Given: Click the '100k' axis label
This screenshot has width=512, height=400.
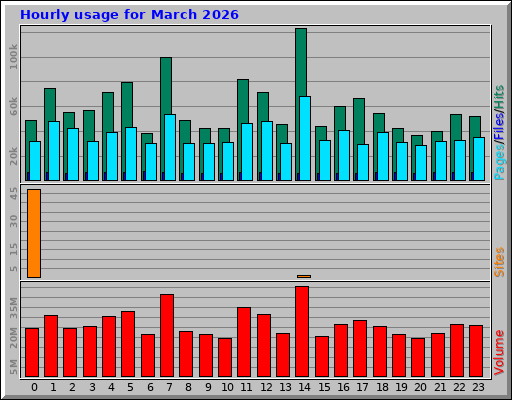Looking at the screenshot, I should click(13, 57).
